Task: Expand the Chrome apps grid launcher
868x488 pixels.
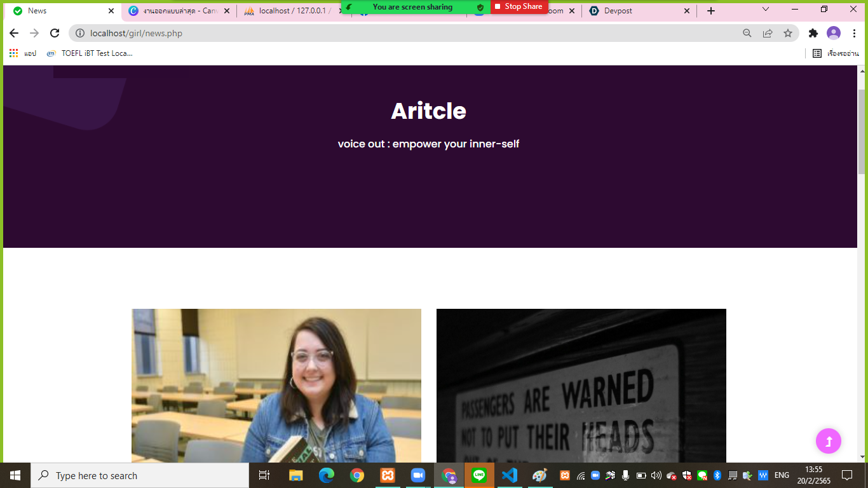Action: click(13, 53)
